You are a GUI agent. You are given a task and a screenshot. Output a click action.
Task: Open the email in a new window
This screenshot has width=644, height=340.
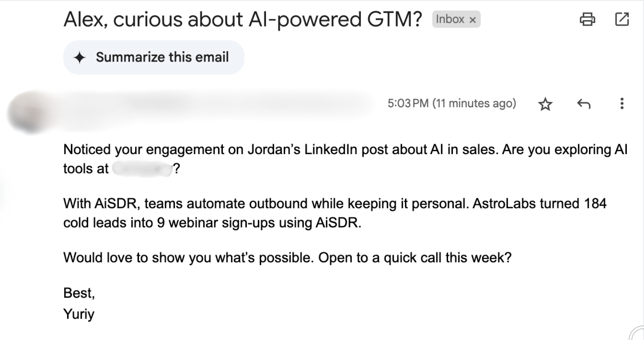coord(621,19)
